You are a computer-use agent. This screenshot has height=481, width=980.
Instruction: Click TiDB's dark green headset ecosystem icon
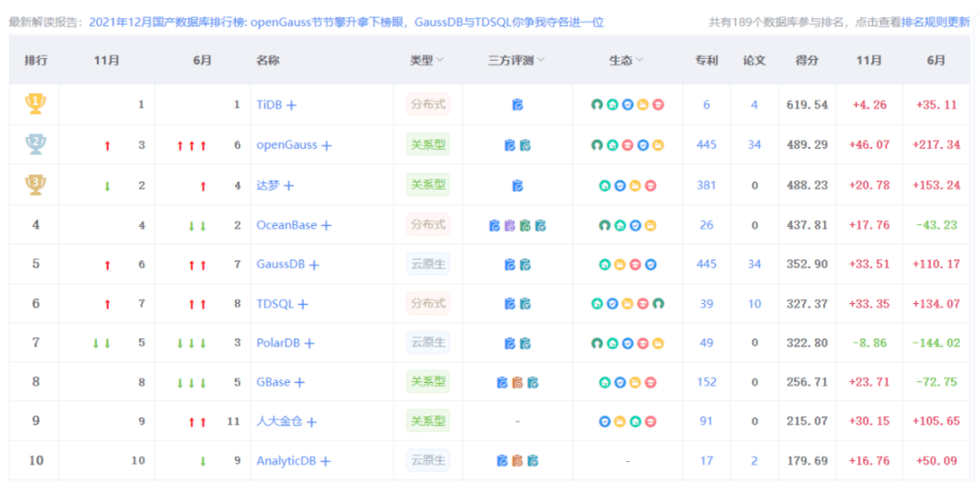[597, 104]
